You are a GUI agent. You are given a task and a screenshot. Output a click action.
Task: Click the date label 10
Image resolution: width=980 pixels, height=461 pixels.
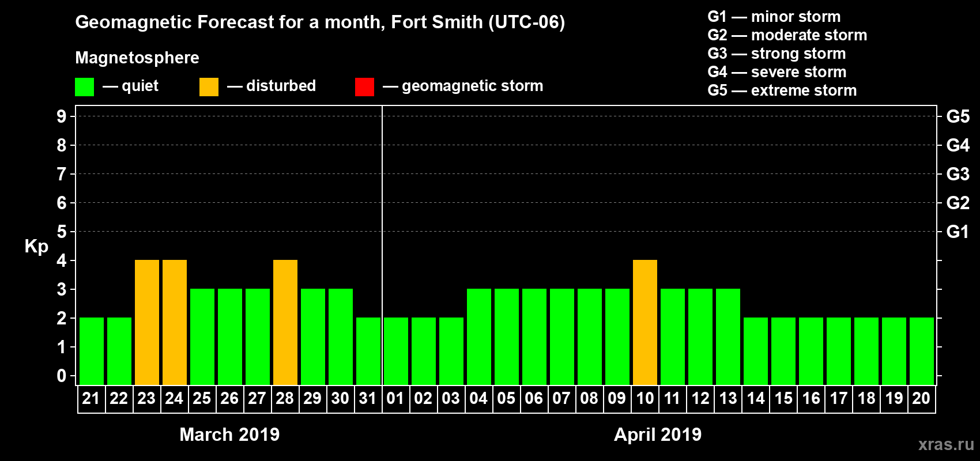point(644,398)
